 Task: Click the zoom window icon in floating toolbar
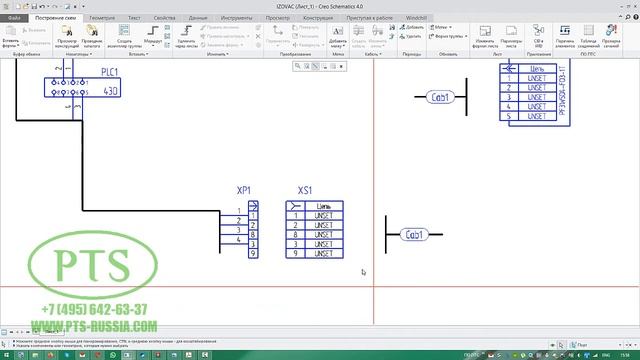[x=307, y=66]
